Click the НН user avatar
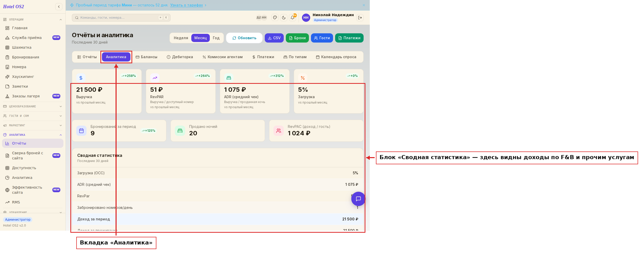Screen dimensions: 644x255 (306, 18)
